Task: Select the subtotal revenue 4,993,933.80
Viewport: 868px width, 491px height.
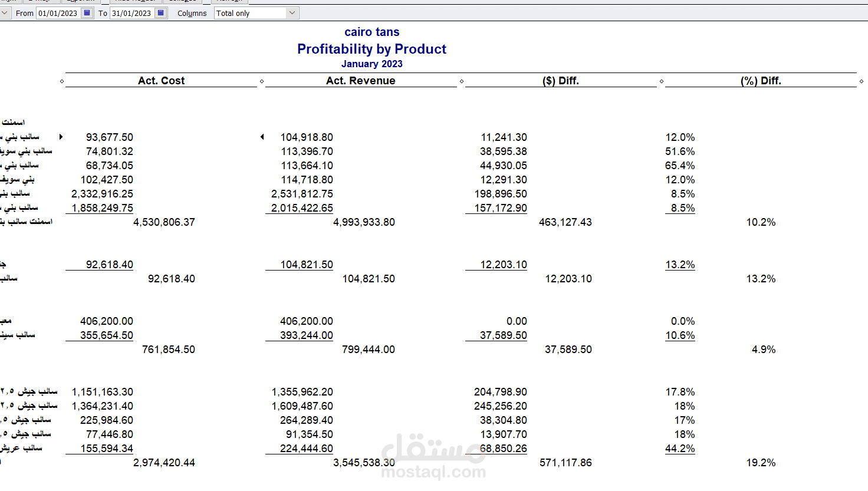Action: point(364,222)
